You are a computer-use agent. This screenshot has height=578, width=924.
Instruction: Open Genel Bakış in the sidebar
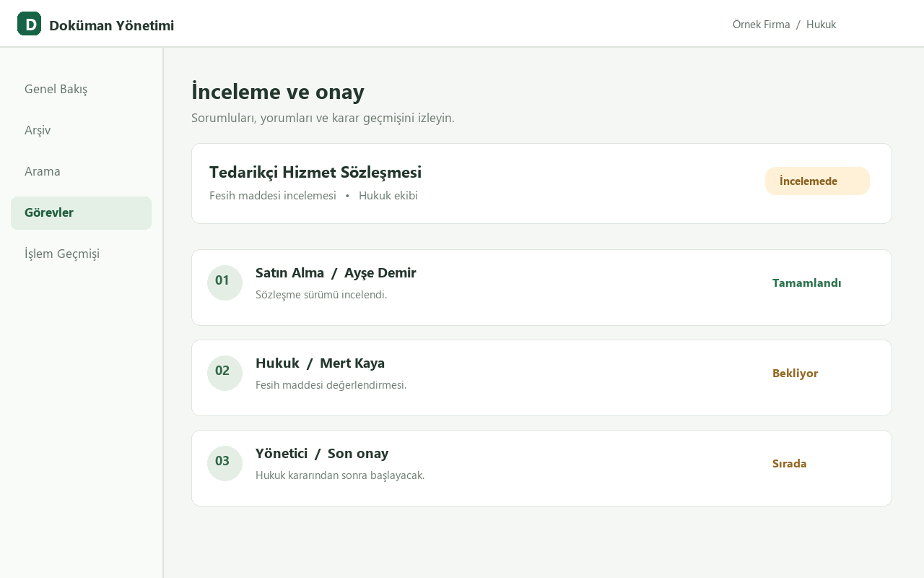[x=81, y=89]
